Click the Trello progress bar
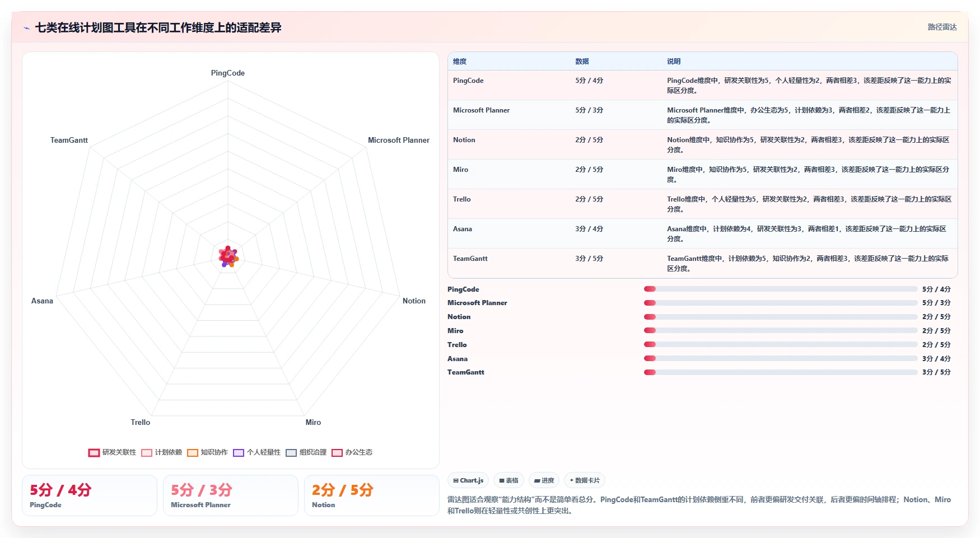The image size is (980, 538). click(x=781, y=344)
